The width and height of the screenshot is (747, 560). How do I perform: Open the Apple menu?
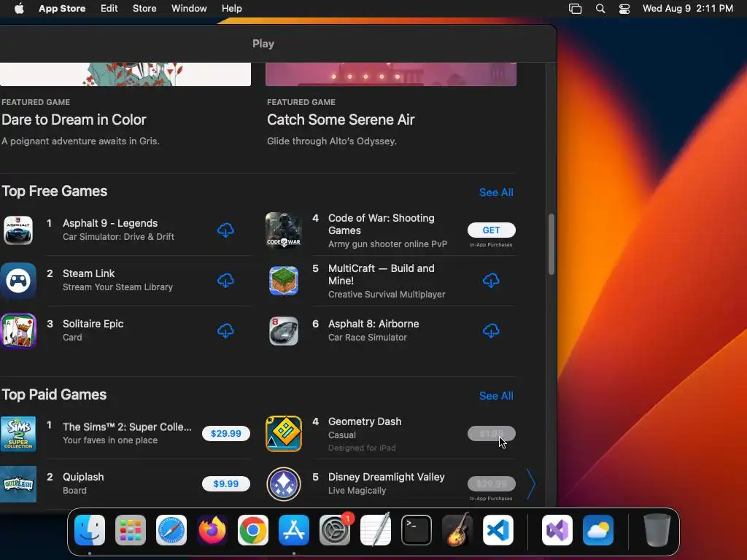pyautogui.click(x=19, y=8)
